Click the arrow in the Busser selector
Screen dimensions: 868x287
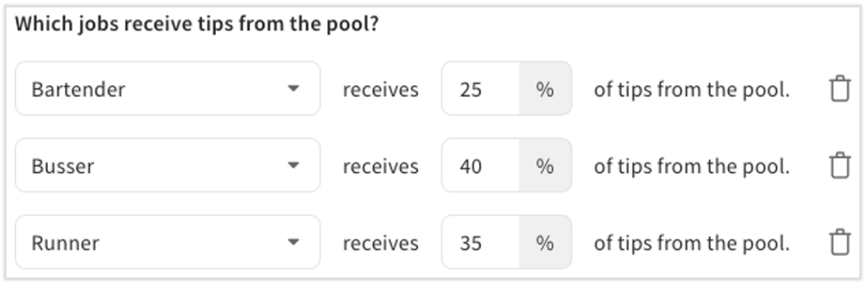(294, 166)
